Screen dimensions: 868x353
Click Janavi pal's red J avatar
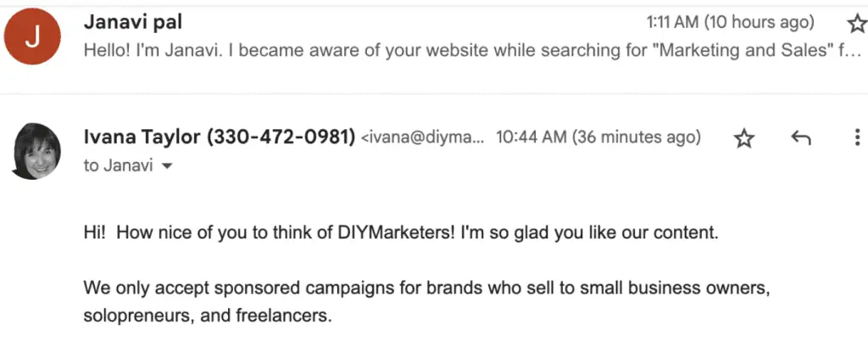tap(32, 37)
